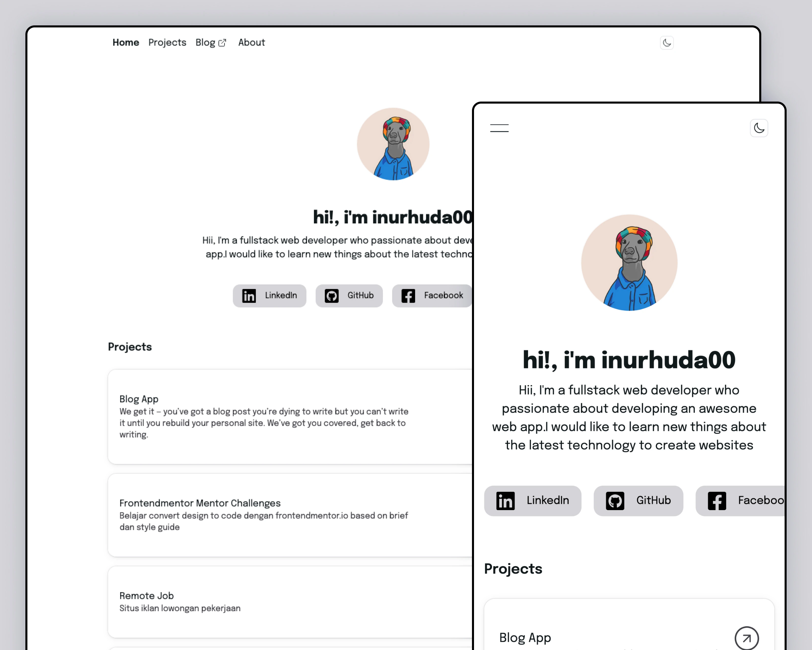Navigate to About page
Image resolution: width=812 pixels, height=650 pixels.
point(251,42)
